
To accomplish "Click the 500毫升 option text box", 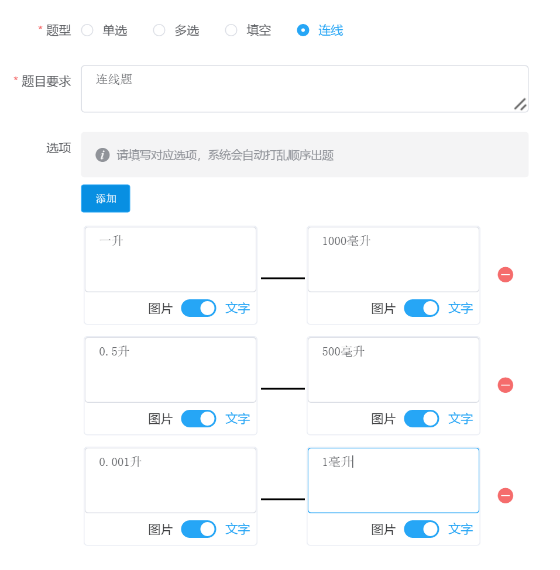I will (393, 370).
